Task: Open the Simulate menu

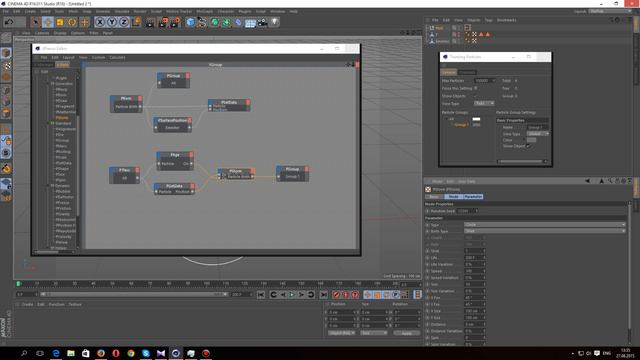Action: [x=122, y=11]
